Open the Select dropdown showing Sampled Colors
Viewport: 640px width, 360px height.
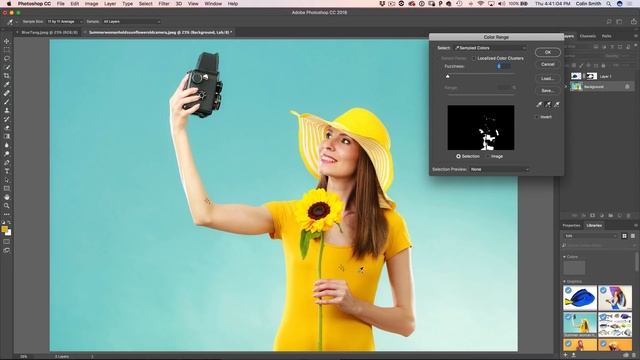[x=490, y=48]
